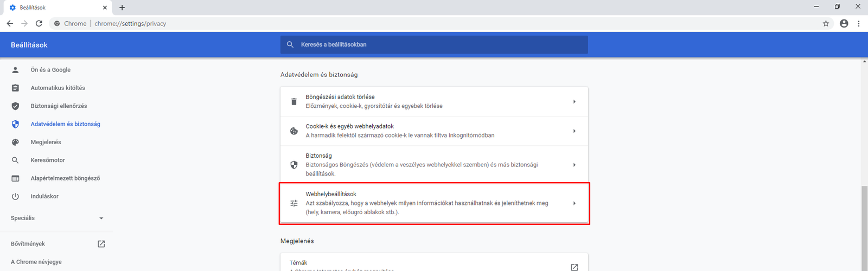The width and height of the screenshot is (868, 271).
Task: Expand Webhelybeállítások with its arrow
Action: point(574,203)
